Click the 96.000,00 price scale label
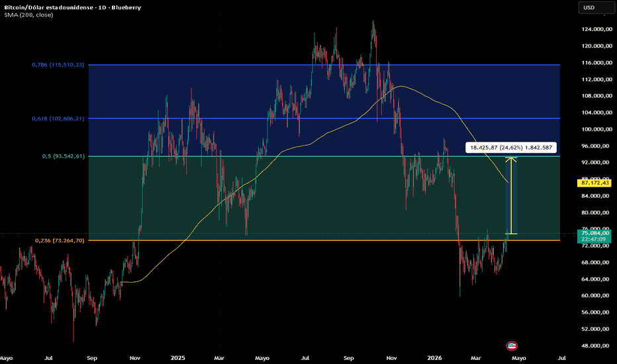617x364 pixels. point(596,146)
